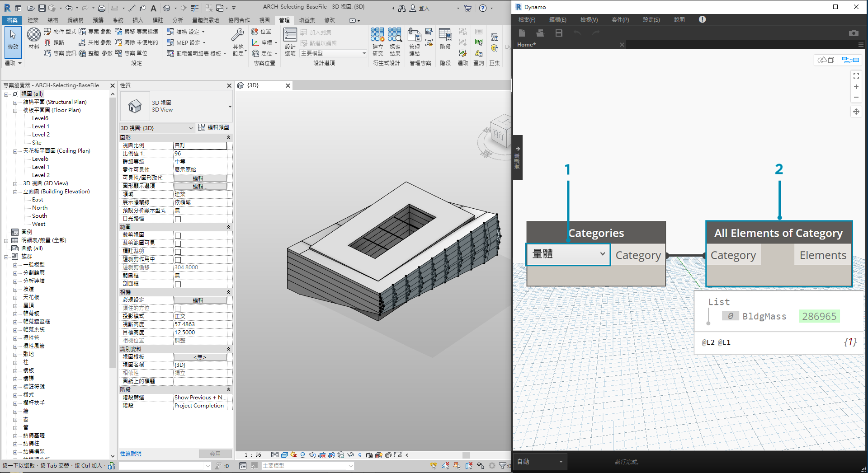The width and height of the screenshot is (868, 473).
Task: Click 編輯... button for 可見性/圖形取代
Action: point(200,178)
